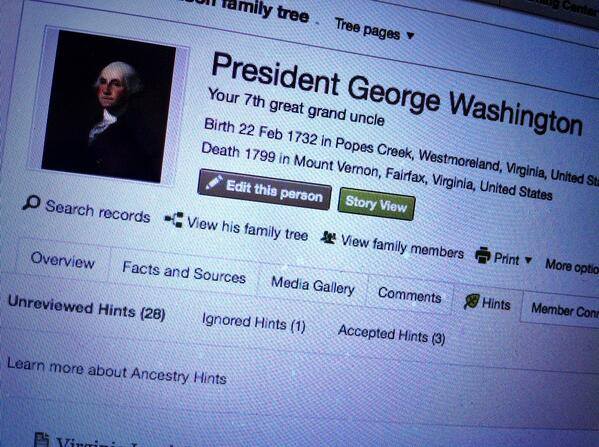Click the magnifier icon beside Search records
Viewport: 599px width, 447px height.
31,202
